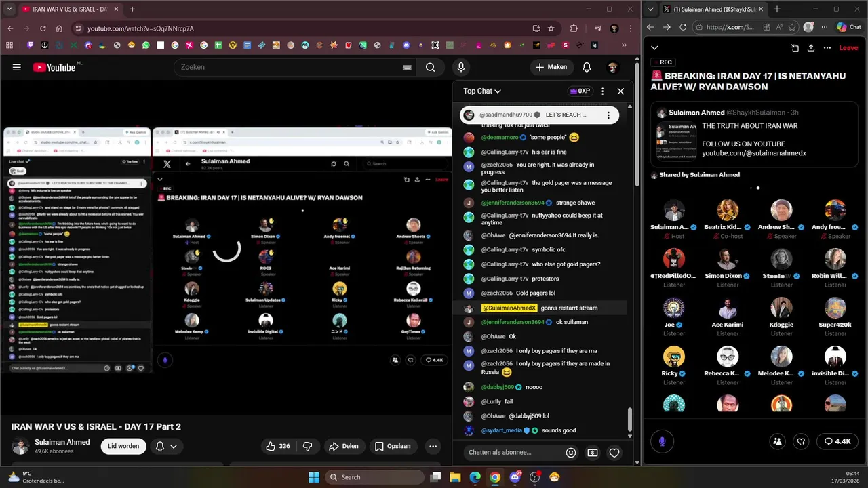Bookmark the YouTube page with the star
This screenshot has height=488, width=868.
(x=551, y=28)
